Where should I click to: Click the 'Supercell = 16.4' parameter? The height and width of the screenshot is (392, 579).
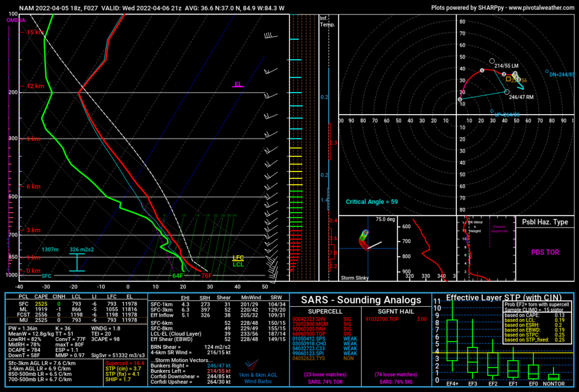tap(125, 363)
